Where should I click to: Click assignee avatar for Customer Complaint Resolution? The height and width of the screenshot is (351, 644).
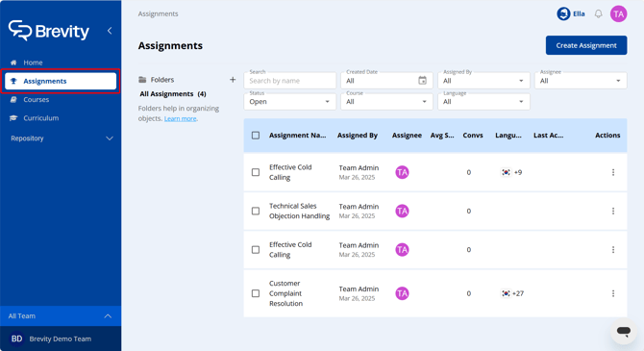click(402, 293)
